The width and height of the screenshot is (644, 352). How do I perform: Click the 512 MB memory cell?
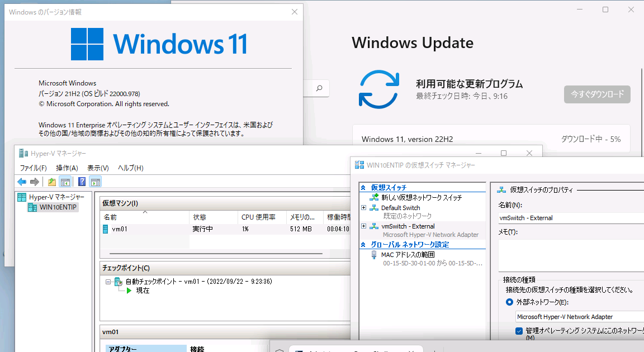[x=301, y=229]
